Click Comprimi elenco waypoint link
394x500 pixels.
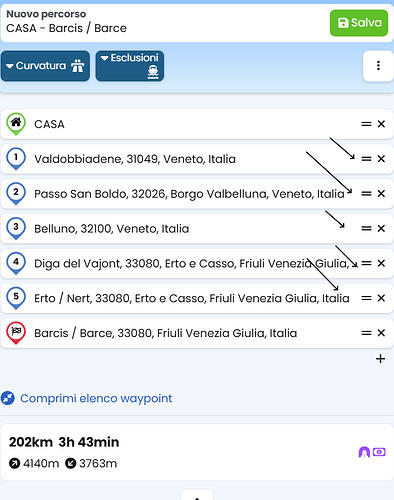(96, 398)
